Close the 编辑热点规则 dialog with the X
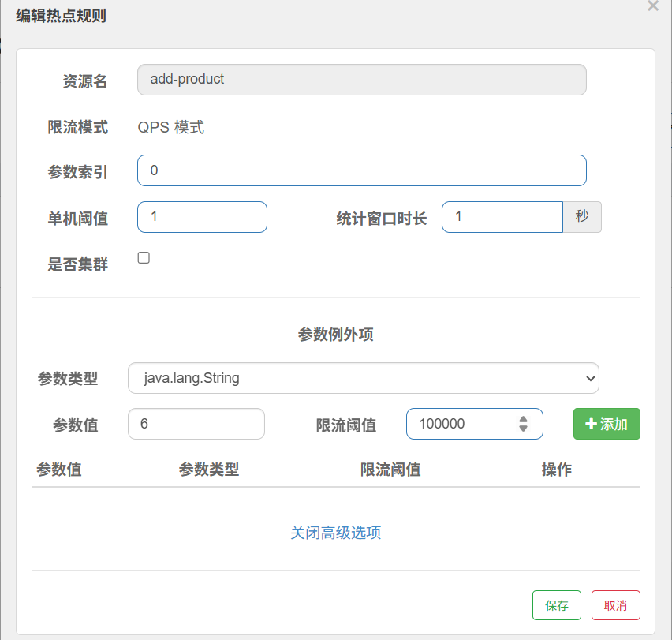672x640 pixels. coord(652,6)
